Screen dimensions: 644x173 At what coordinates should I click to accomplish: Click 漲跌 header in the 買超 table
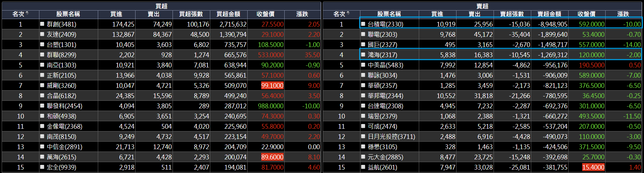pos(302,14)
